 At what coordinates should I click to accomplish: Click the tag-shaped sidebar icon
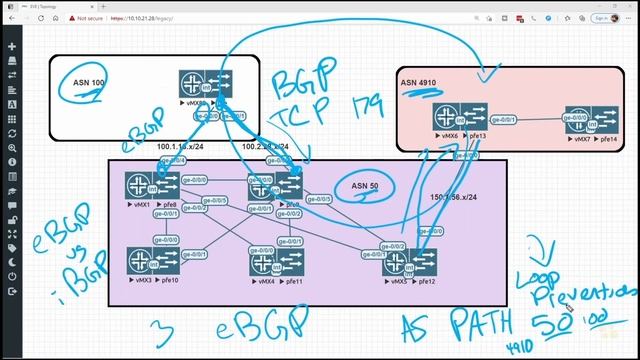point(12,249)
